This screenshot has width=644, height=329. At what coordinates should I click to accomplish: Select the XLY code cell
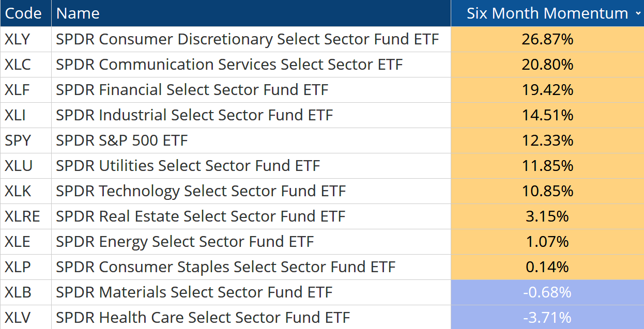point(18,39)
